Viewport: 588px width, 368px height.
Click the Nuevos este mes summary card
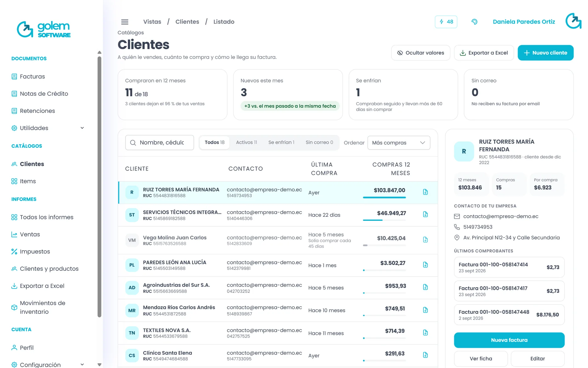click(288, 94)
